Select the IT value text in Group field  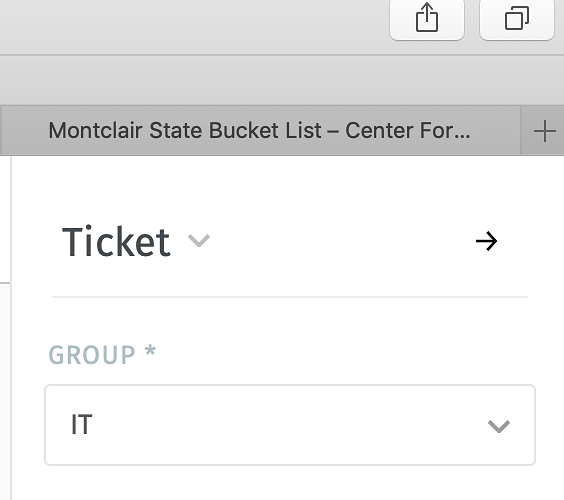82,424
